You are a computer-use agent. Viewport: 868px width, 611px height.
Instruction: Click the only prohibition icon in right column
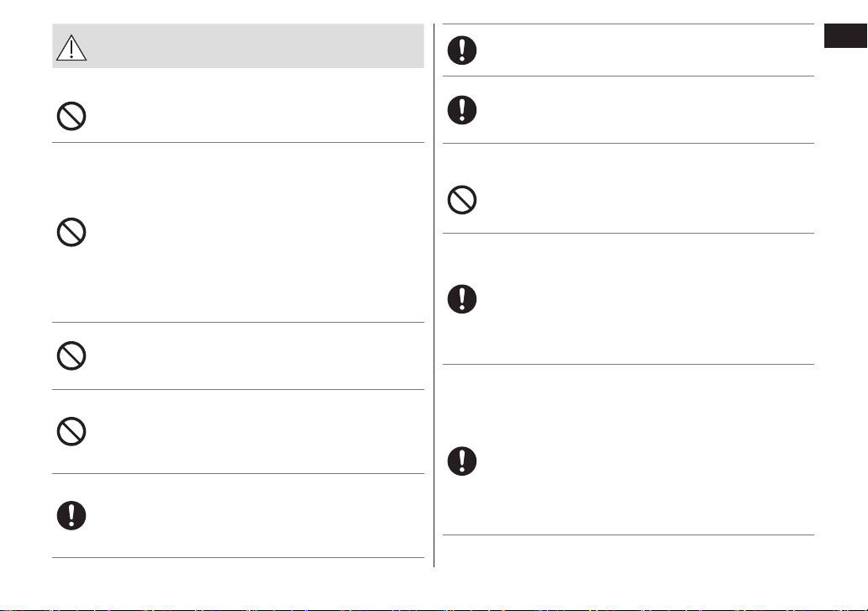click(x=462, y=200)
